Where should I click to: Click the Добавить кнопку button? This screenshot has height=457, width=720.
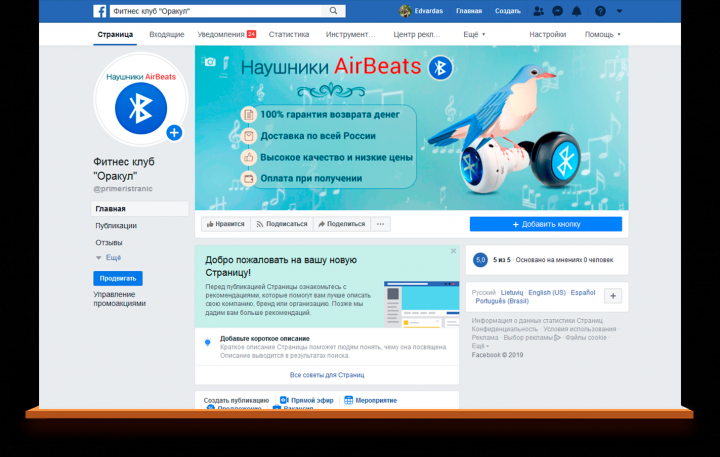[x=546, y=224]
